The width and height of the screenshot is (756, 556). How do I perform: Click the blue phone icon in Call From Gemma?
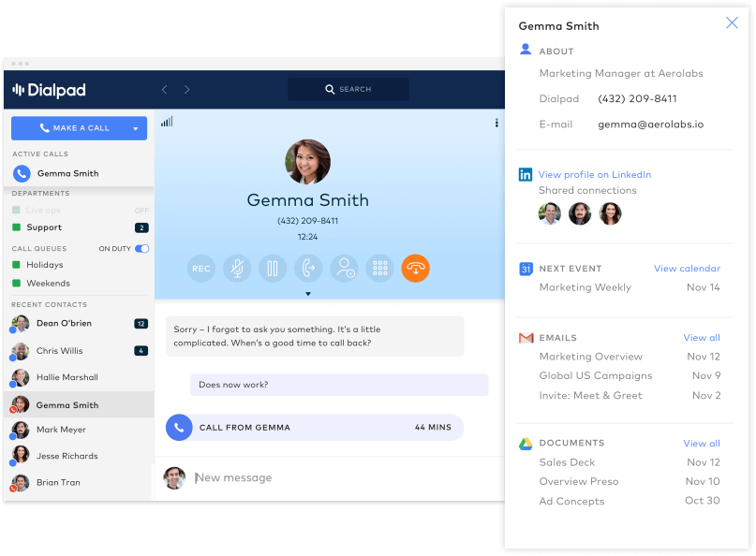179,428
